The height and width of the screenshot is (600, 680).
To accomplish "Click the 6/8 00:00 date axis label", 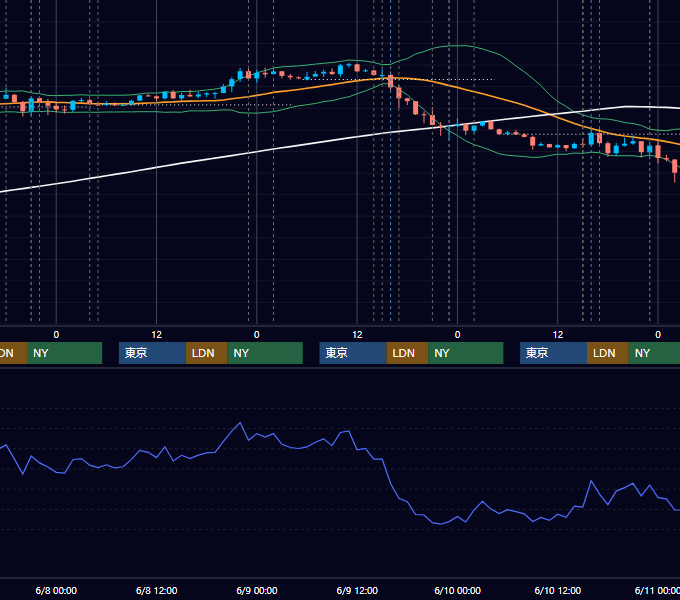I will point(56,590).
